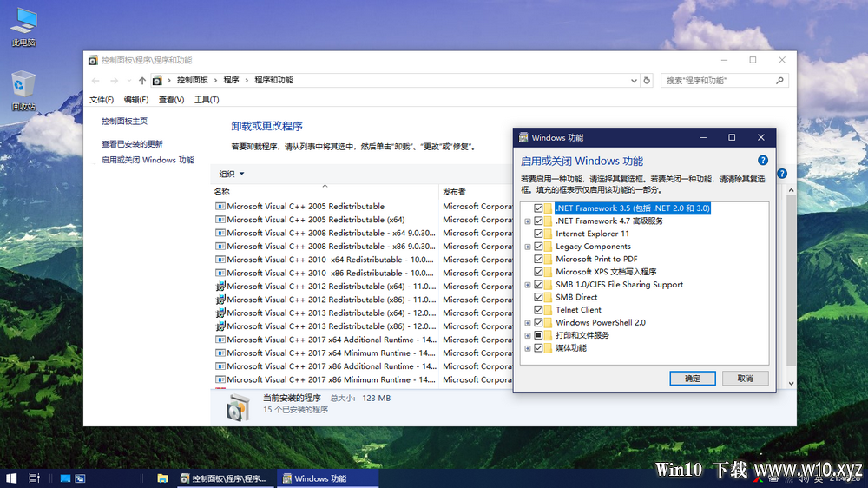
Task: Open the 组织 dropdown
Action: tap(232, 174)
